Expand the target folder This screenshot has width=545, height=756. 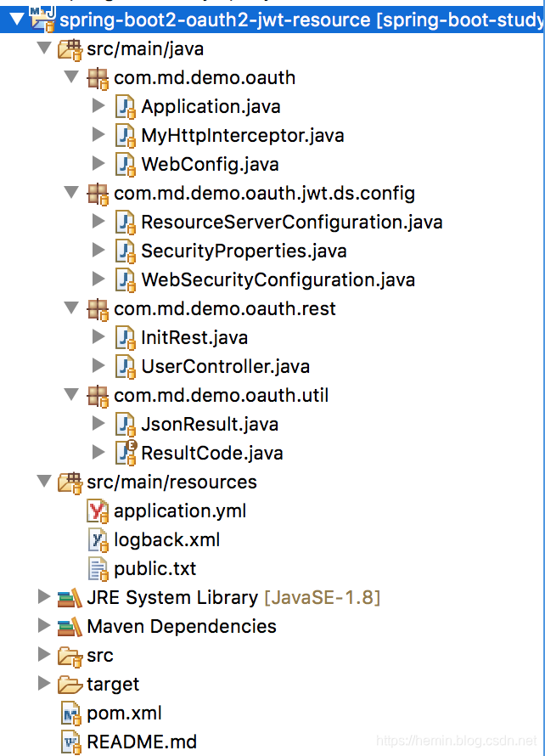(x=44, y=684)
